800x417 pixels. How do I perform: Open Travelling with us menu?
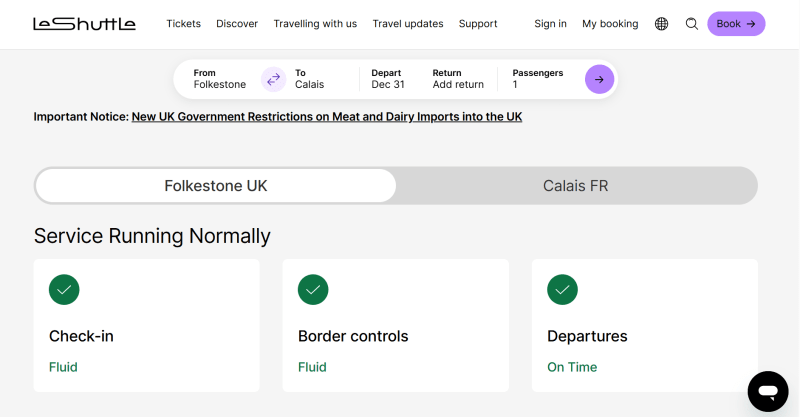(x=315, y=24)
